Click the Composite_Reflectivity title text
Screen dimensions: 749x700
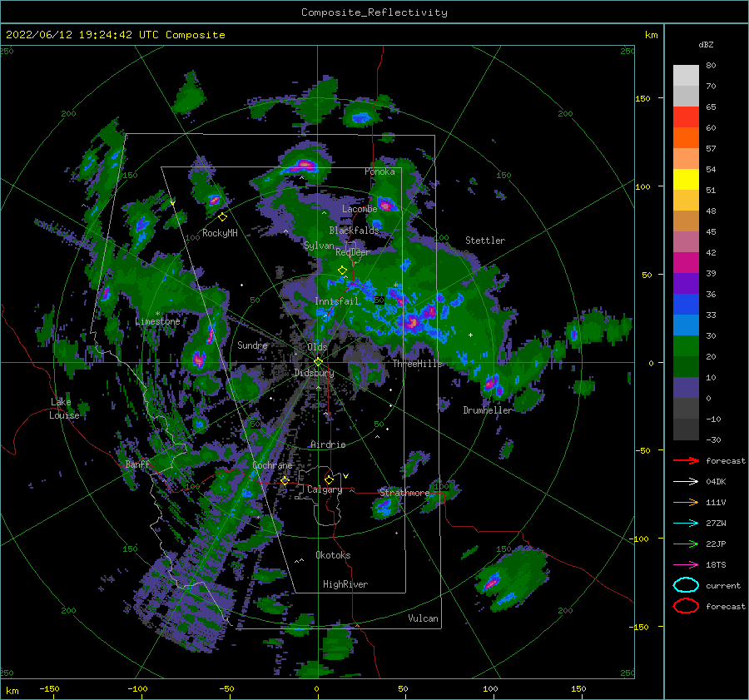[374, 12]
